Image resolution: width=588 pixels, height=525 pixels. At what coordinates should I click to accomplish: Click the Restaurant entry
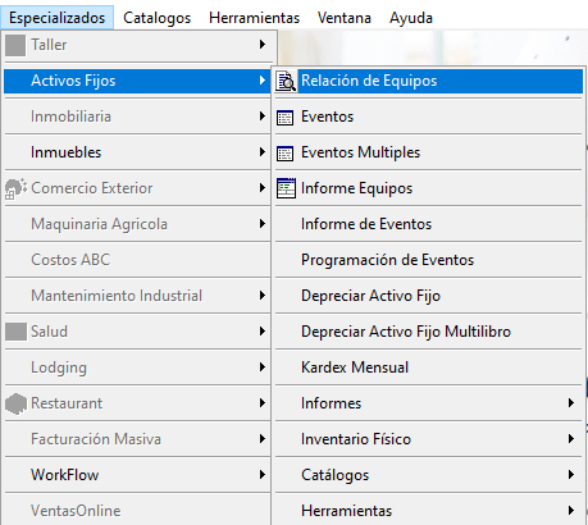pos(137,404)
